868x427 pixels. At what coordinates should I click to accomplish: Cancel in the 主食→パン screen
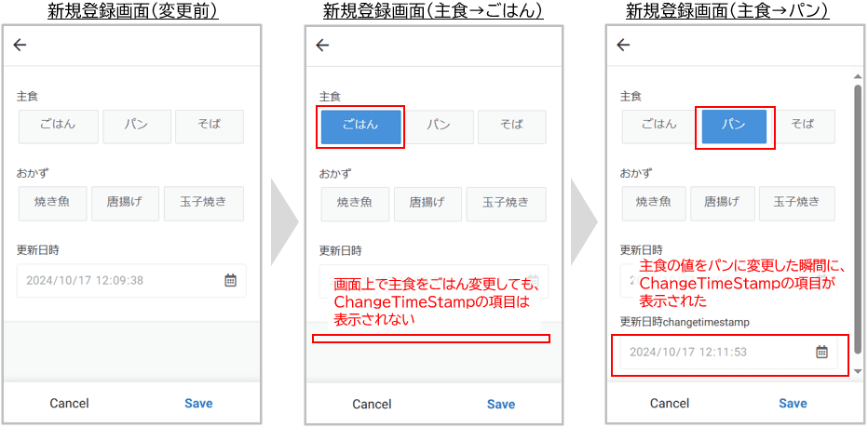pos(670,403)
